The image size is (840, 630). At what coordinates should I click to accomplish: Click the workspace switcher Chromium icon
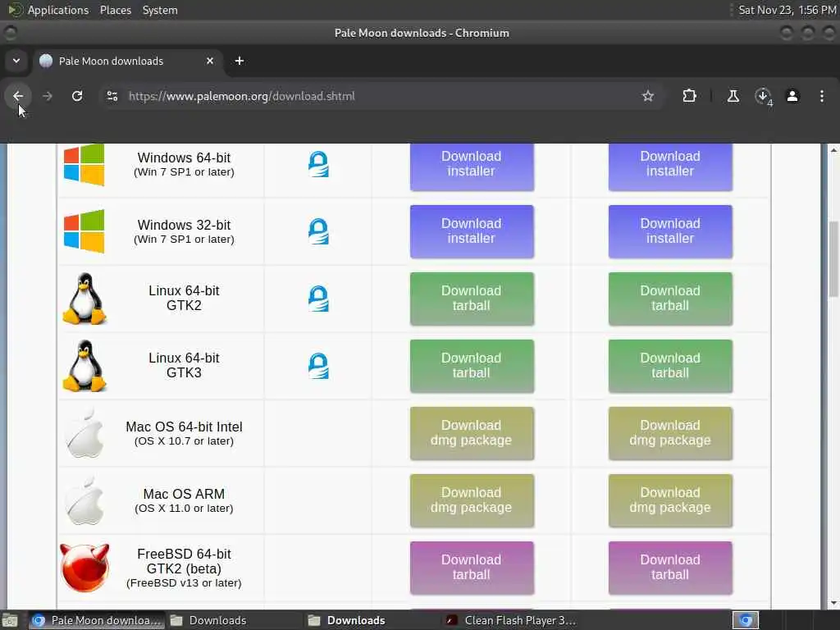pyautogui.click(x=746, y=620)
